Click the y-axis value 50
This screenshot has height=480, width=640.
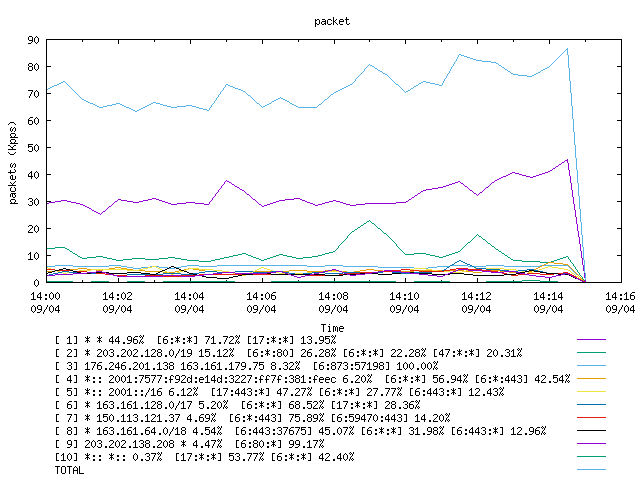click(x=33, y=148)
